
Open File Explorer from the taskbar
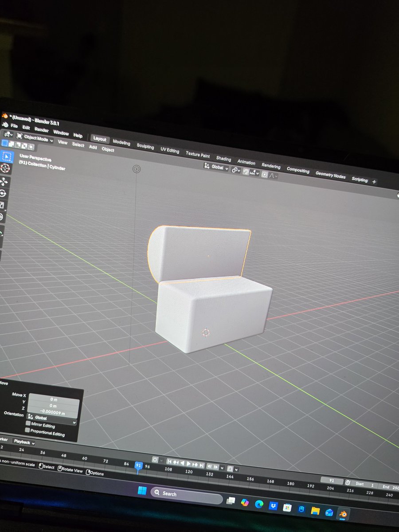[315, 511]
